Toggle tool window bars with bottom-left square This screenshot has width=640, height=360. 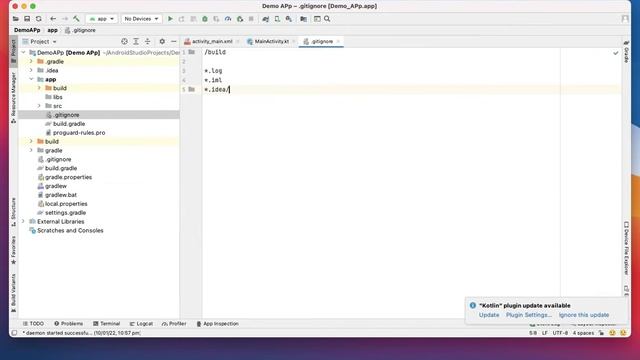14,333
